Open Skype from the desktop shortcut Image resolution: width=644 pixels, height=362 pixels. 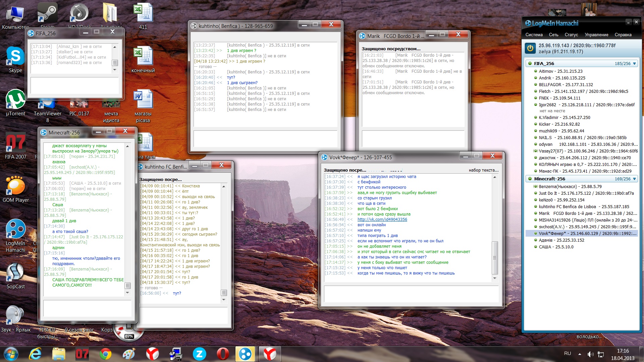point(15,56)
